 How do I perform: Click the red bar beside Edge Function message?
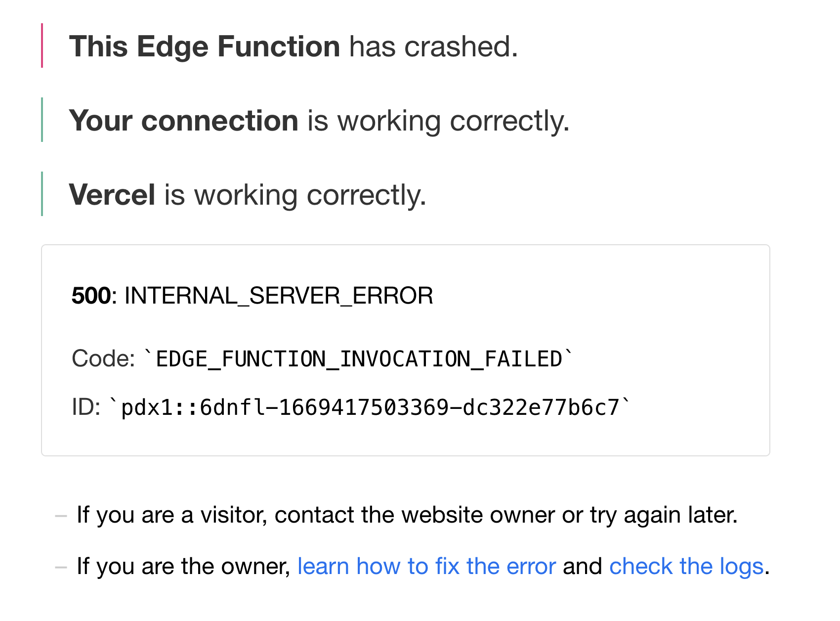pyautogui.click(x=42, y=45)
